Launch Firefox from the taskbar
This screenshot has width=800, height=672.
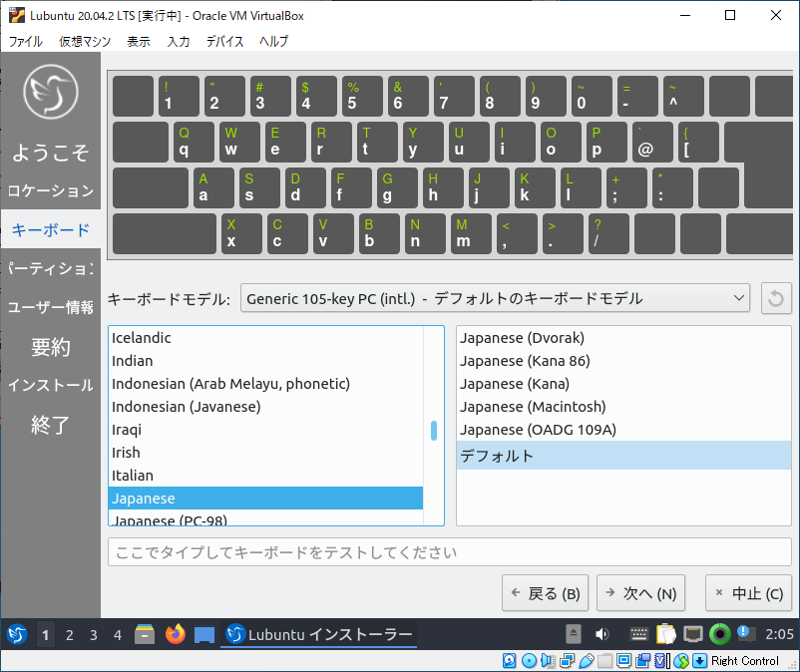pyautogui.click(x=175, y=635)
